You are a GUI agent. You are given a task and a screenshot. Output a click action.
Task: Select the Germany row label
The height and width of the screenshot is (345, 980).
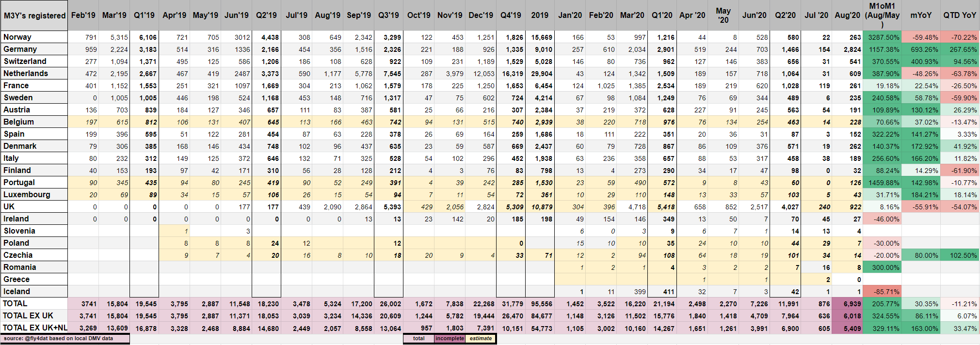[34, 49]
